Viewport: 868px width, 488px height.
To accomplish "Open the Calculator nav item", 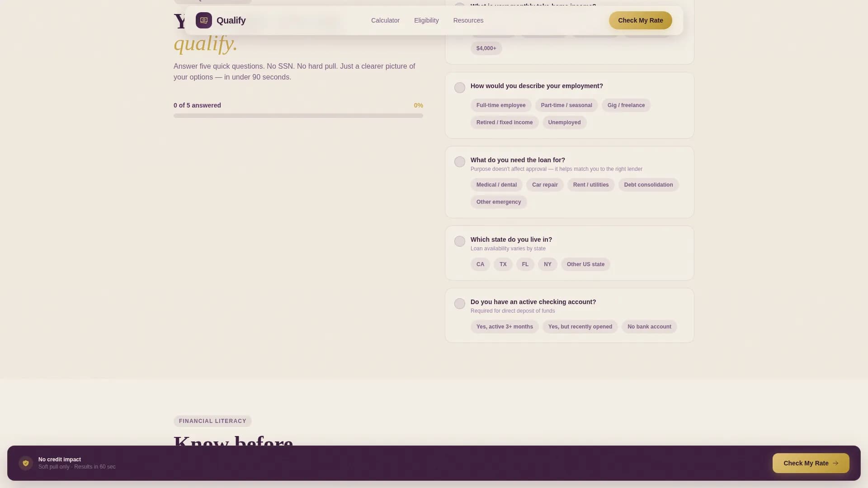I will (x=385, y=20).
